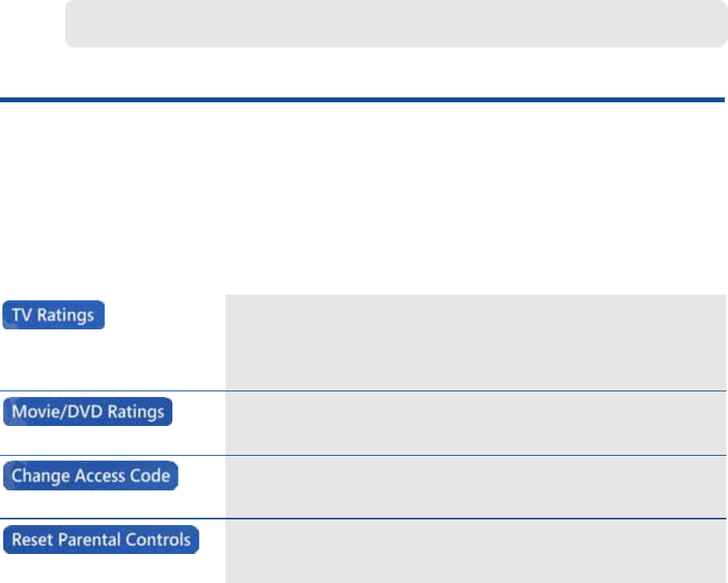The width and height of the screenshot is (728, 583).
Task: Choose TV Ratings from the parental control options
Action: point(54,315)
